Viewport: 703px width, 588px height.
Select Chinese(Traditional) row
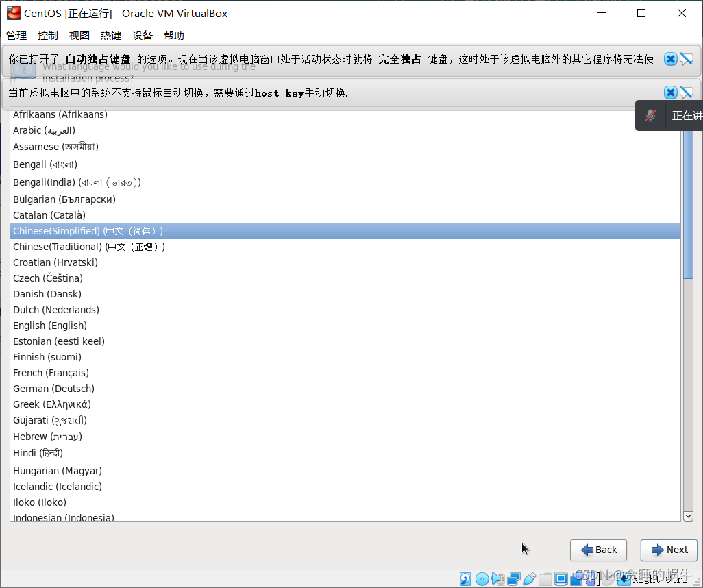[x=345, y=247]
